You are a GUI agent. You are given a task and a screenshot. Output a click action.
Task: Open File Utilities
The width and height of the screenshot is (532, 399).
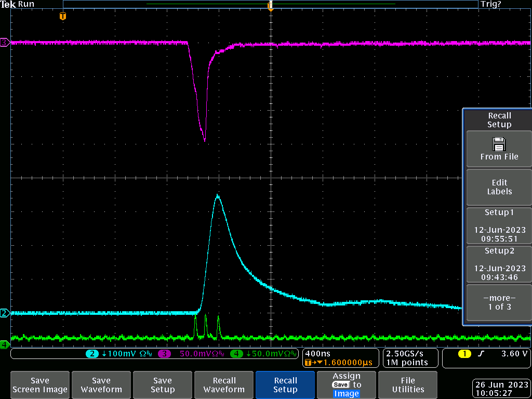point(408,385)
